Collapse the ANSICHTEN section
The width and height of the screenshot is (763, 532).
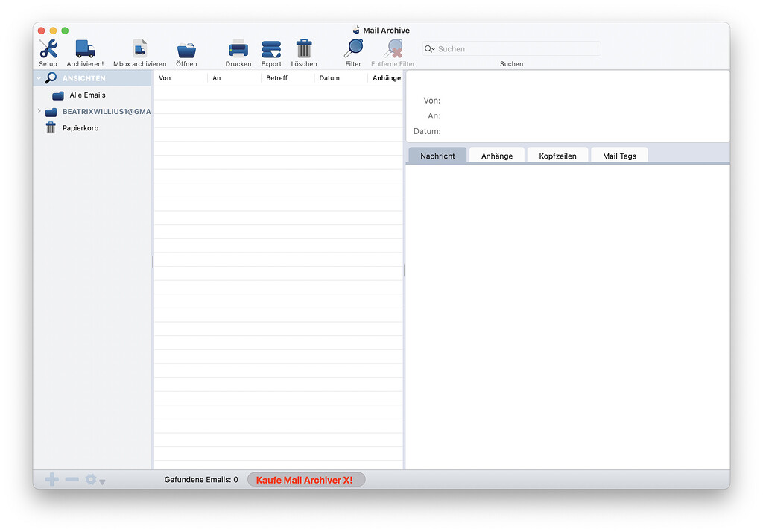click(38, 77)
